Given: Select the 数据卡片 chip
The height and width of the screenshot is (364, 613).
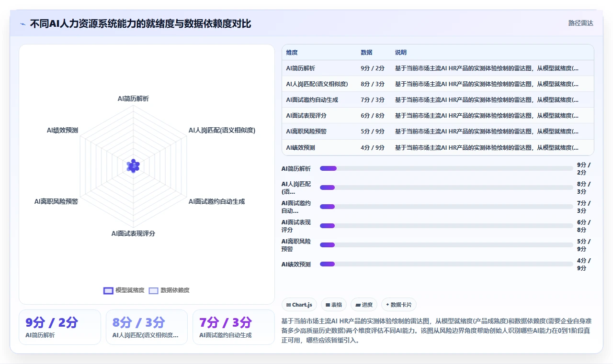Looking at the screenshot, I should click(x=399, y=305).
